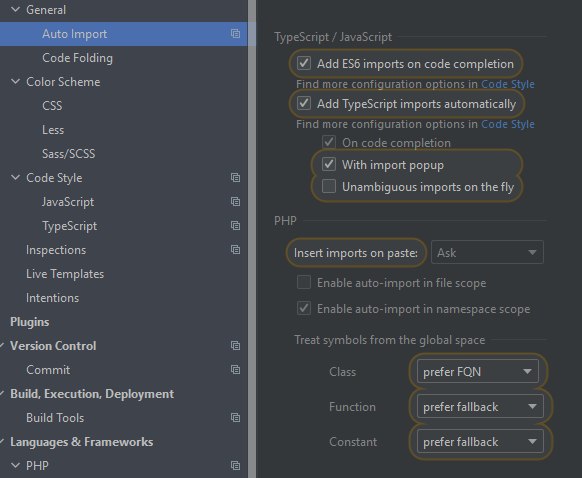This screenshot has height=478, width=582.
Task: Open Code Folding settings page
Action: [77, 58]
